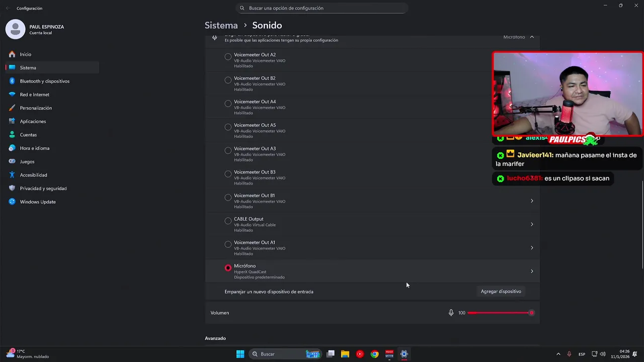
Task: Open Windows Start menu
Action: coord(240,354)
